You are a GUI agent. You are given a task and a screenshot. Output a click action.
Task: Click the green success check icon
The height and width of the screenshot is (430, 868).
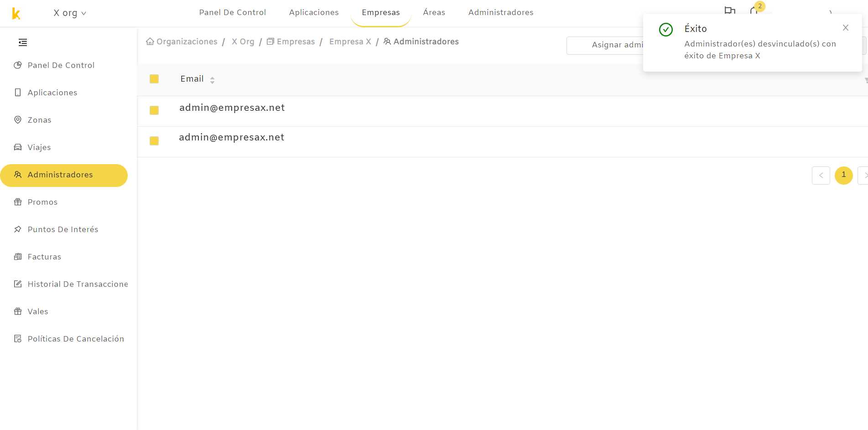click(x=666, y=30)
